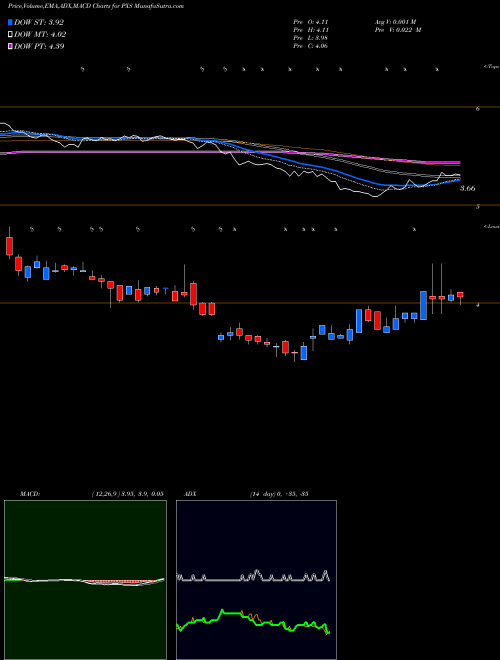Click the large blue candlestick near the right

[423, 306]
